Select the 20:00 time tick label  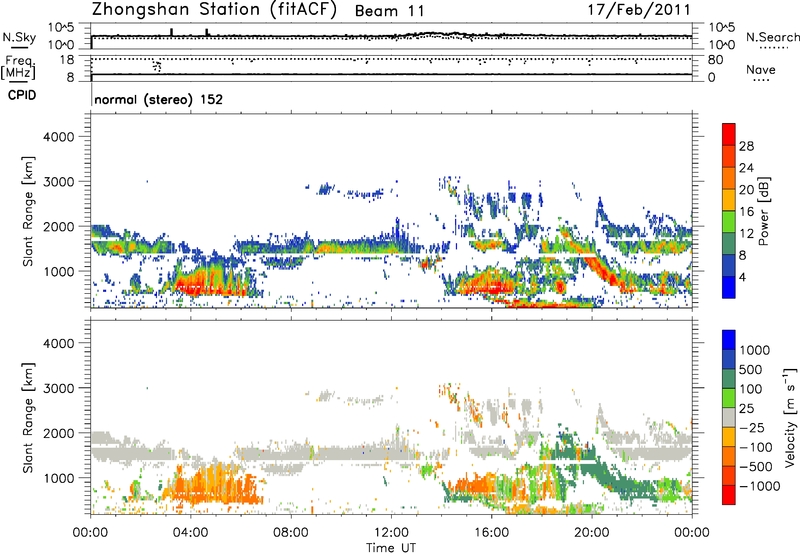pyautogui.click(x=592, y=533)
